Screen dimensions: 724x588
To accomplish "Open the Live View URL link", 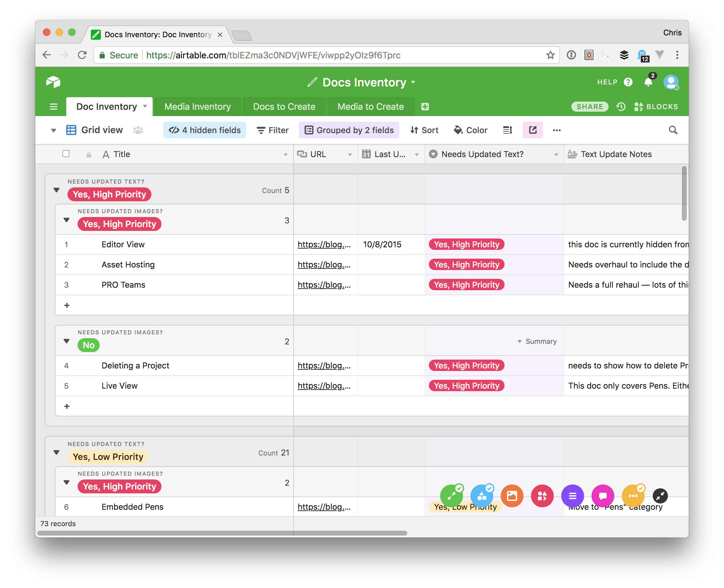I will pyautogui.click(x=324, y=386).
